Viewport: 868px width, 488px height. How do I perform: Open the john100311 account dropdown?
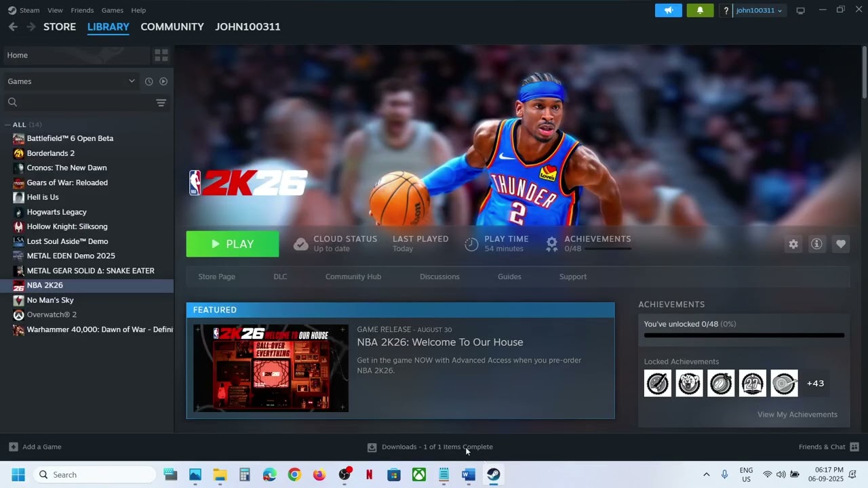click(759, 10)
